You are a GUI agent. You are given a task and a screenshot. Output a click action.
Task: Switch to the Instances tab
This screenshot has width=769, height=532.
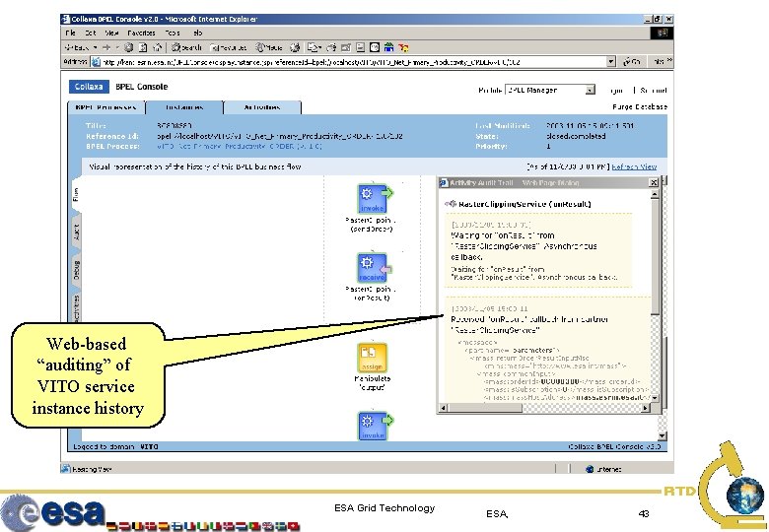click(184, 107)
